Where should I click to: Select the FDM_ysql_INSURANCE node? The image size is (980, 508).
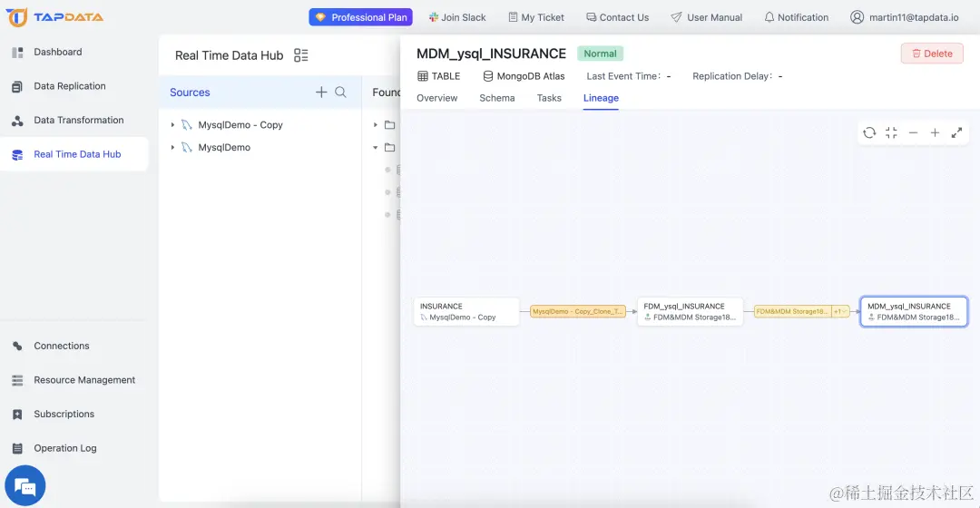point(690,311)
